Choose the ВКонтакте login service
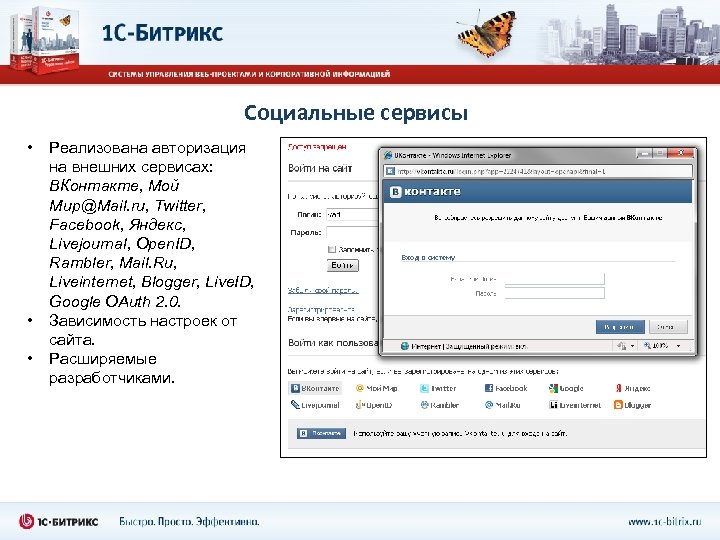 click(315, 388)
